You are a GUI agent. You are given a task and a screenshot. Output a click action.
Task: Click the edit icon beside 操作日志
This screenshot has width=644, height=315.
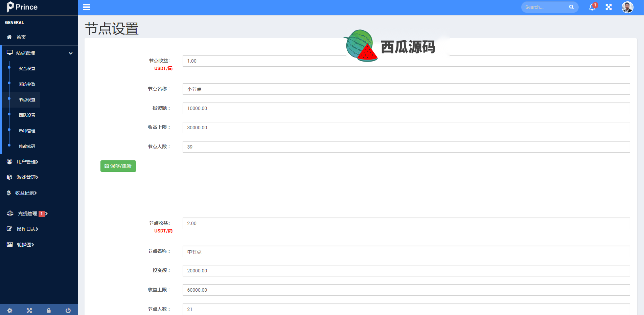(9, 229)
